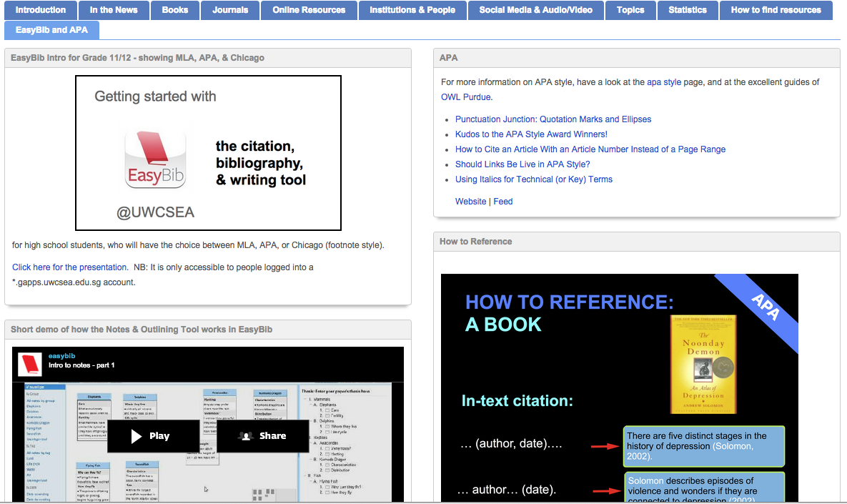Click the Getting started with EasyBib slide
This screenshot has width=847, height=504.
tap(208, 153)
